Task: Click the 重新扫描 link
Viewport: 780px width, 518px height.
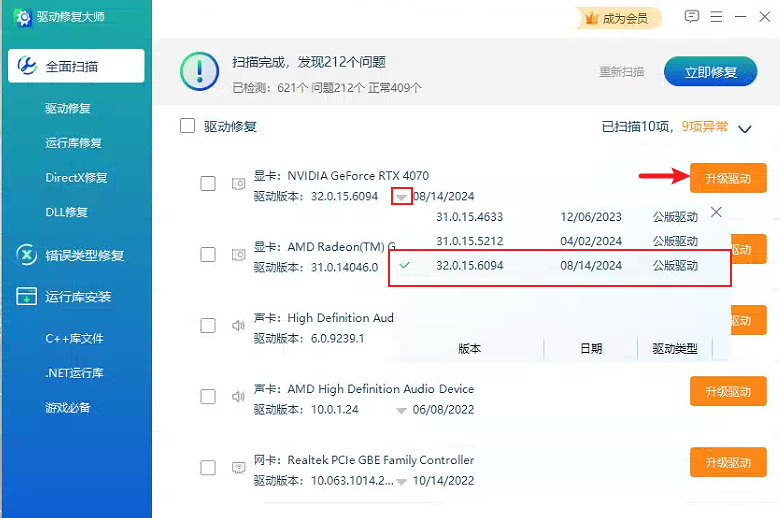Action: (622, 72)
